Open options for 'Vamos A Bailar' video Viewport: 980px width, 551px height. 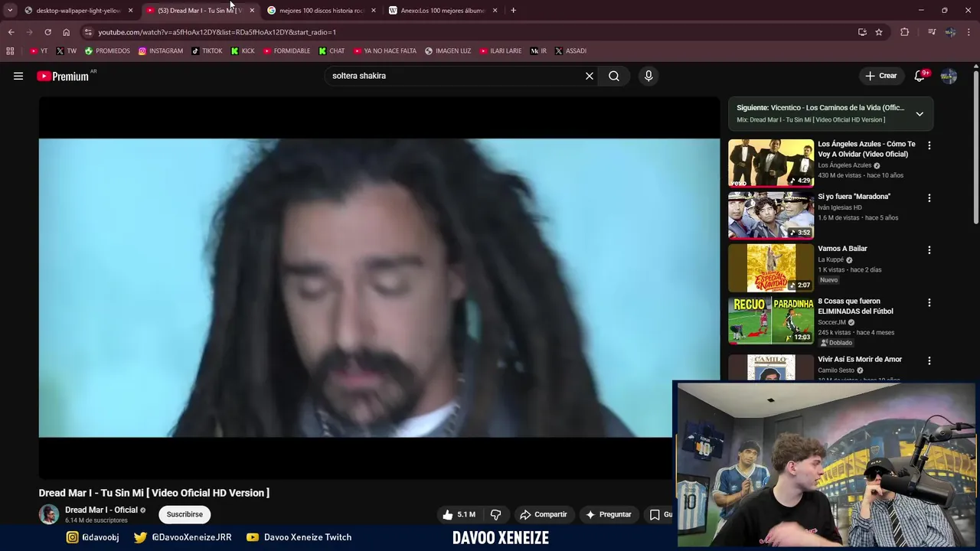pyautogui.click(x=929, y=250)
